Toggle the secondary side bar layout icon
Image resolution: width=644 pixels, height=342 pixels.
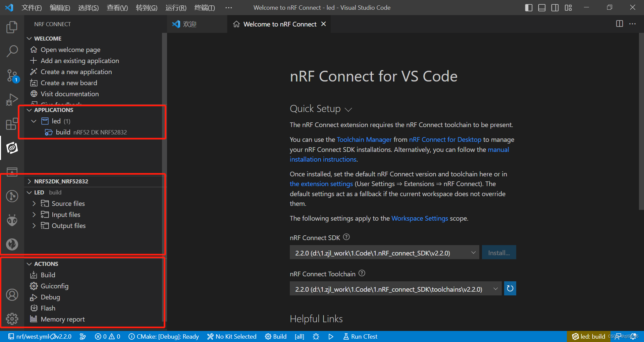[555, 7]
